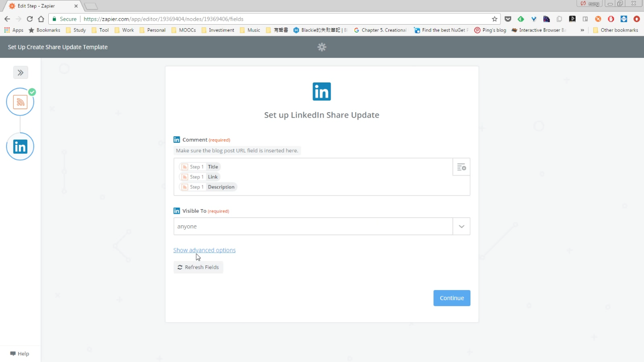Open the Investiment bookmarks folder
Viewport: 644px width, 362px height.
217,30
